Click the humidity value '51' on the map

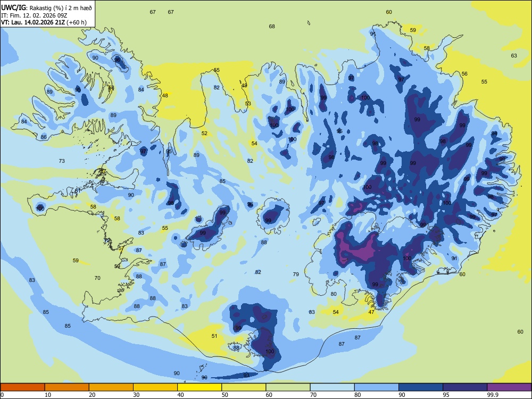click(214, 336)
